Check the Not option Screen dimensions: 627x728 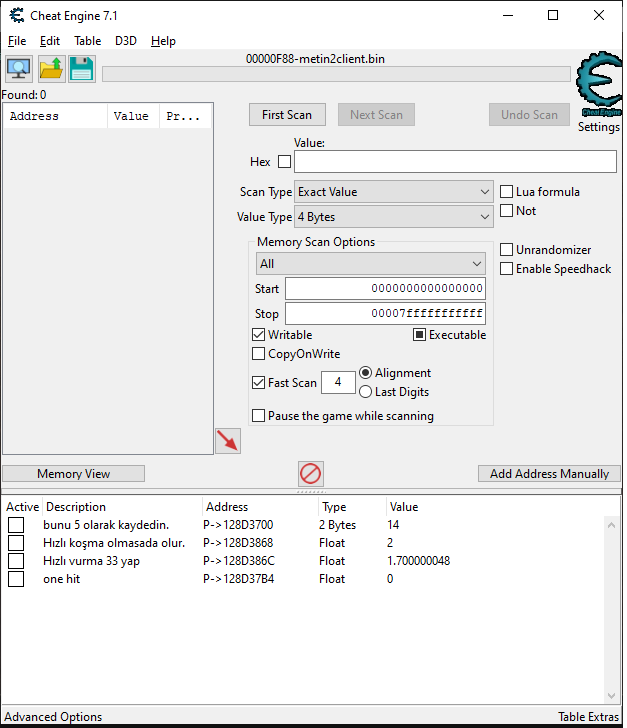pos(506,211)
